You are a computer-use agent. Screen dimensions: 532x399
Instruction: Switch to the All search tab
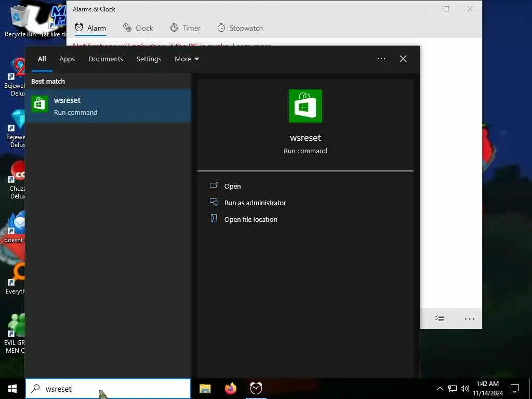tap(42, 59)
